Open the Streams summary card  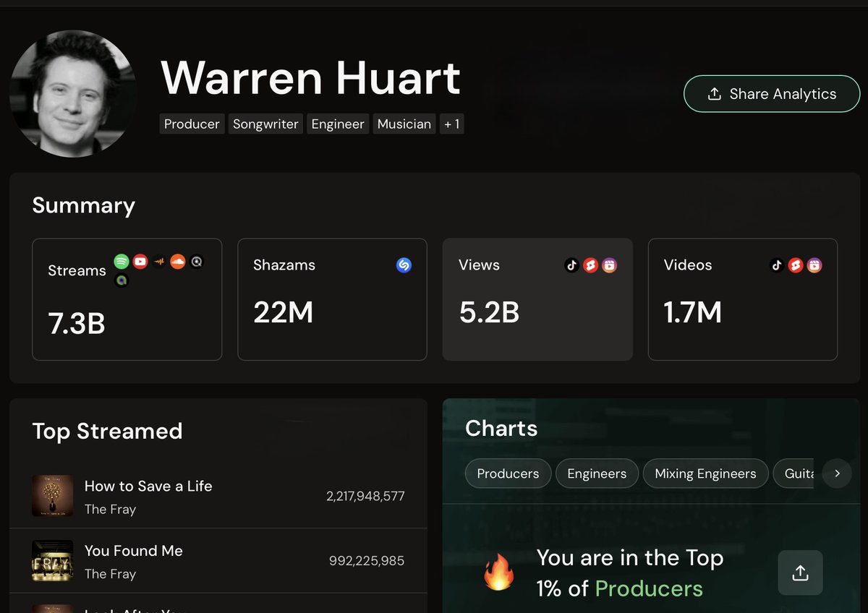pos(127,299)
